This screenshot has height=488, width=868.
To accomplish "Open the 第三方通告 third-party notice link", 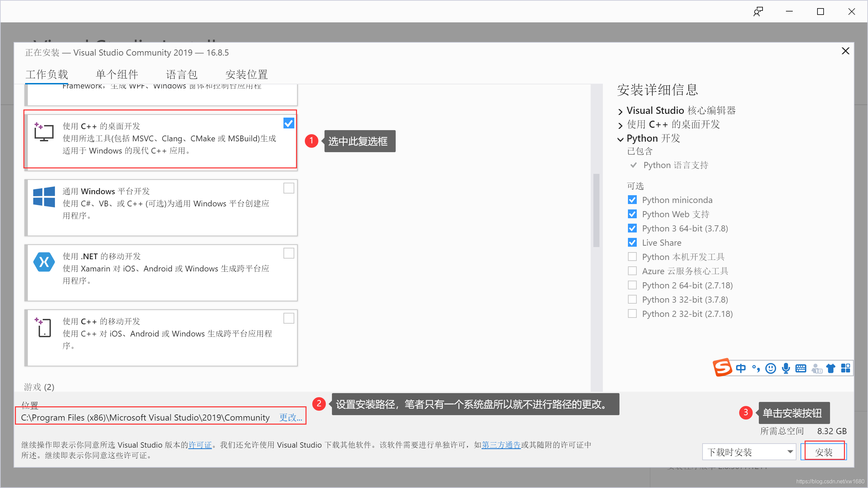I will [x=501, y=445].
